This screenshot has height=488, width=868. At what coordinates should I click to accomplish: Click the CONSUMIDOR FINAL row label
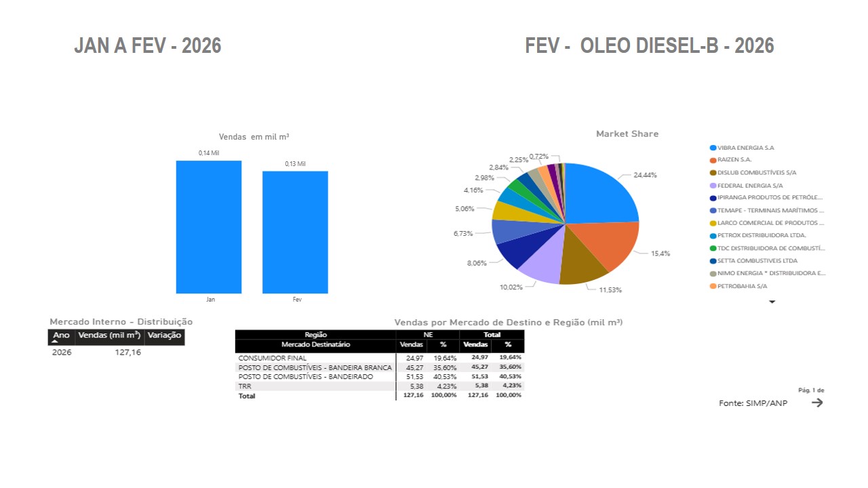tap(273, 358)
